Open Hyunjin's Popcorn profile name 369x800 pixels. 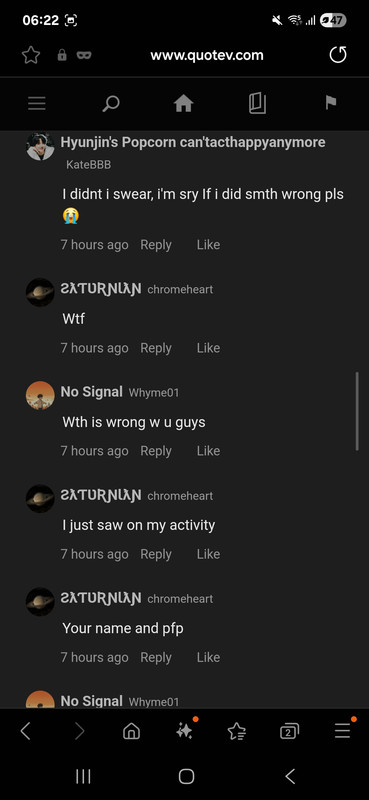(x=193, y=142)
